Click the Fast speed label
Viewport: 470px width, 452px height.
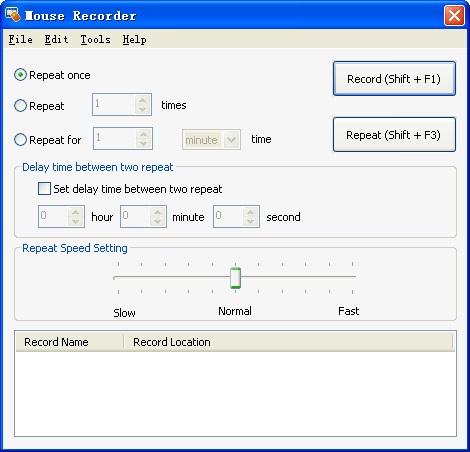(348, 311)
